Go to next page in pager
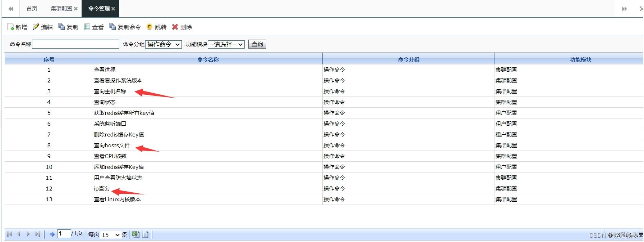Image resolution: width=644 pixels, height=242 pixels. pos(28,234)
